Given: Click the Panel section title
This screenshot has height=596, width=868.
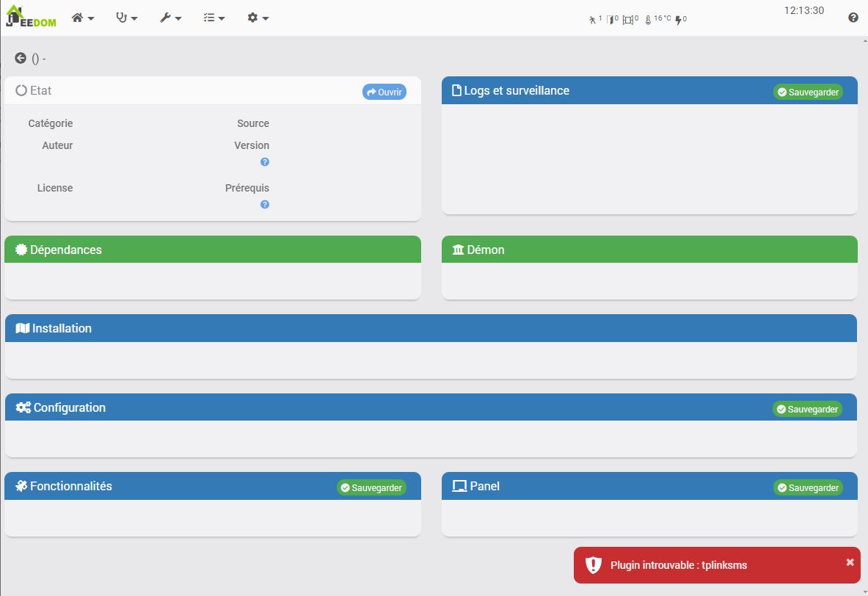Looking at the screenshot, I should 475,487.
